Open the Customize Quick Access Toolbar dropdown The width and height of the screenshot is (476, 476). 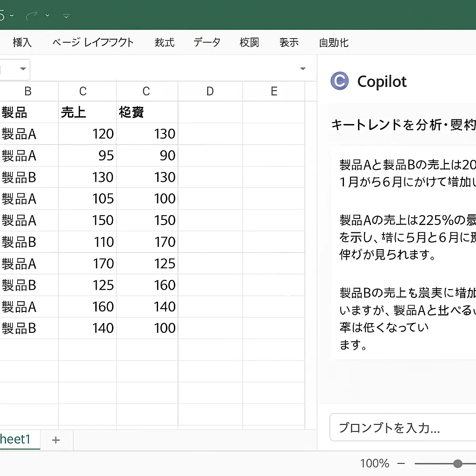[x=66, y=16]
